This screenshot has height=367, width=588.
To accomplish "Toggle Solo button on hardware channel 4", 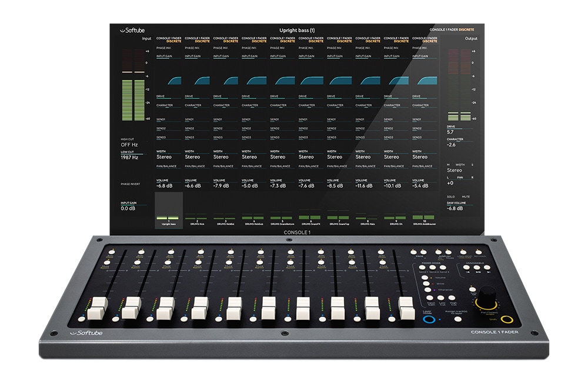I will (x=201, y=252).
